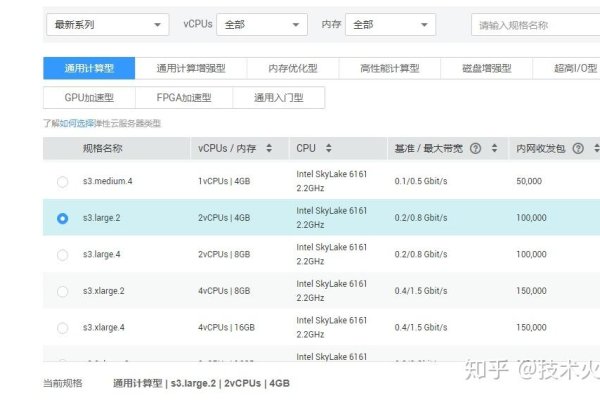Viewport: 600px width, 400px height.
Task: Sort by vCPUs / 内存 column arrows
Action: [x=269, y=148]
